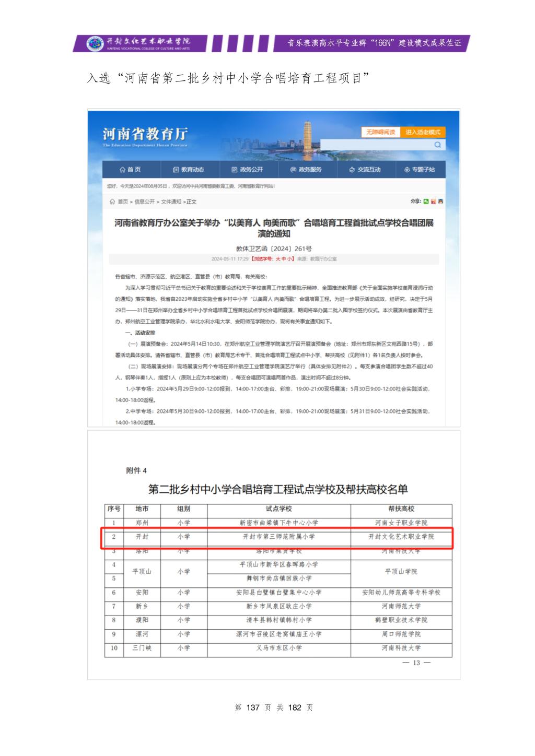Click the document number 教体卫艺函〔2024〕261号
Viewport: 535px width, 756px height.
point(274,249)
